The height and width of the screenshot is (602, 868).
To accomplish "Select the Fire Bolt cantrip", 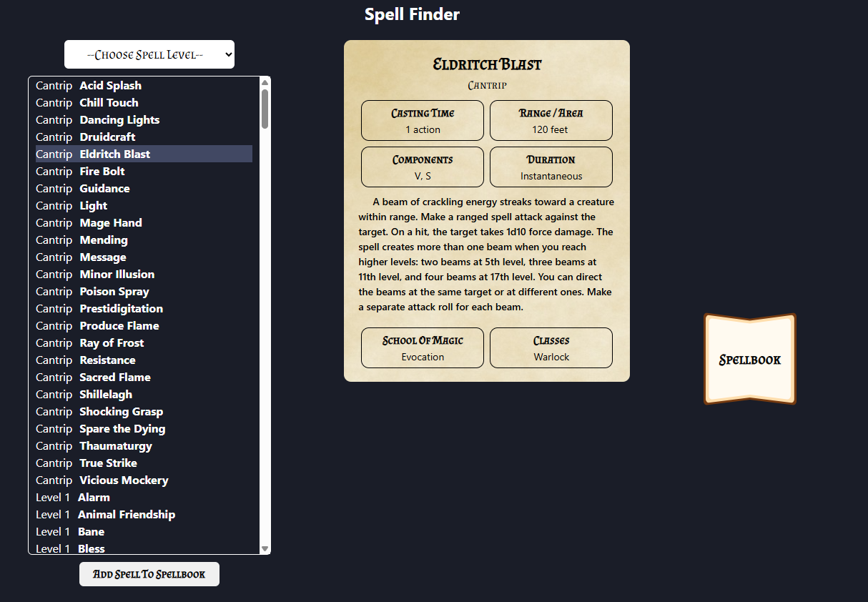I will coord(102,172).
